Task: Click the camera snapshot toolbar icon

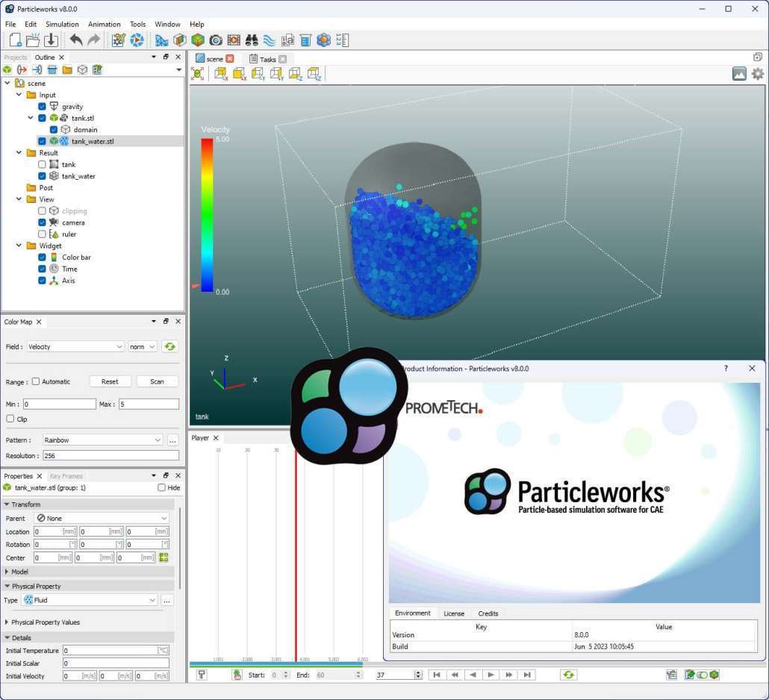Action: click(x=216, y=40)
